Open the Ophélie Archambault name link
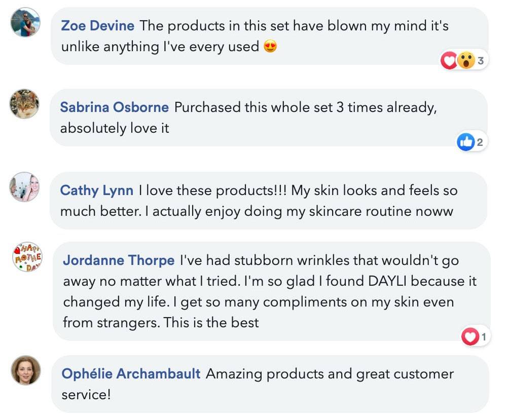 (131, 374)
